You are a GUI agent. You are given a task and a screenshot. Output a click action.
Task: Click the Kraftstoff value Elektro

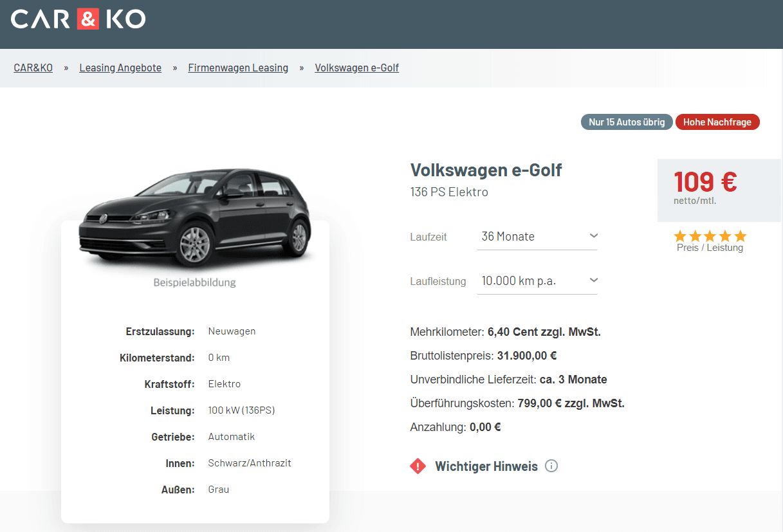tap(225, 384)
